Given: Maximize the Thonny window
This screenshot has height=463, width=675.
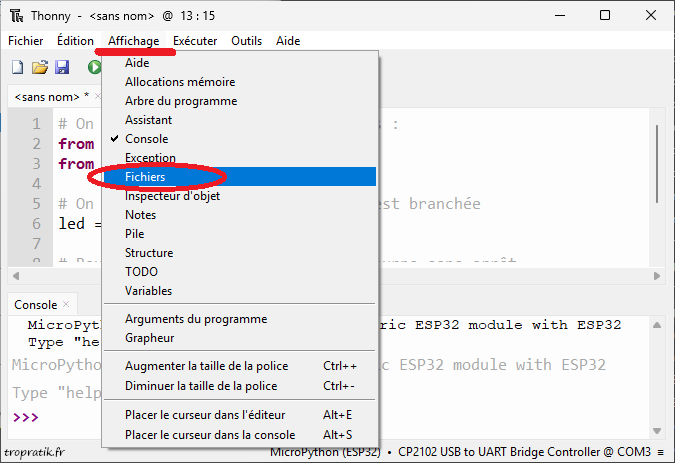Looking at the screenshot, I should point(605,16).
